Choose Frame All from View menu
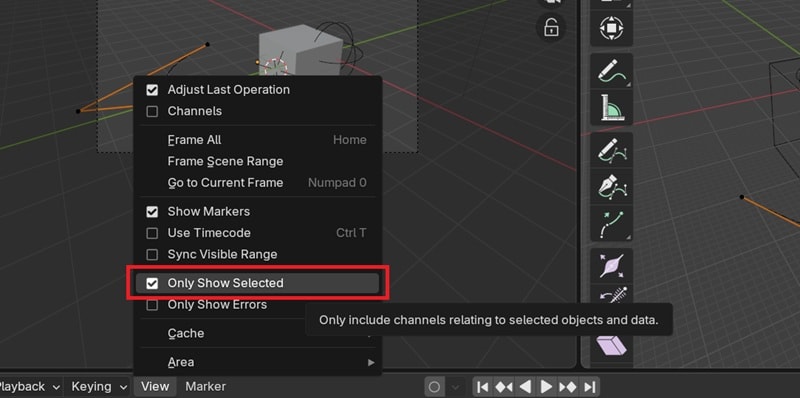This screenshot has width=800, height=398. tap(258, 140)
